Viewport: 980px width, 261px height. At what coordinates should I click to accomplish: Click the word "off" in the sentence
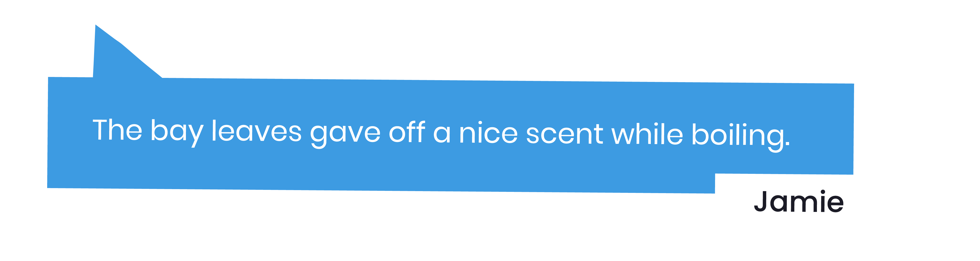tap(407, 132)
